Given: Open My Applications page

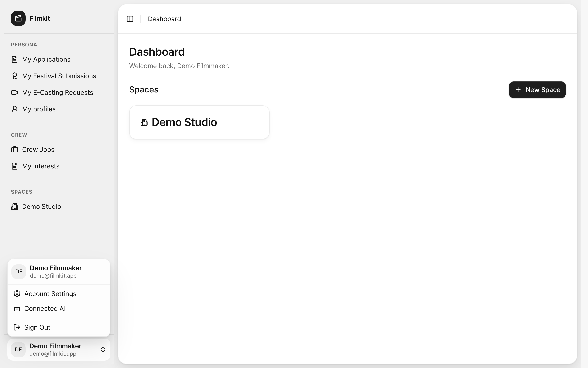Looking at the screenshot, I should point(59,59).
